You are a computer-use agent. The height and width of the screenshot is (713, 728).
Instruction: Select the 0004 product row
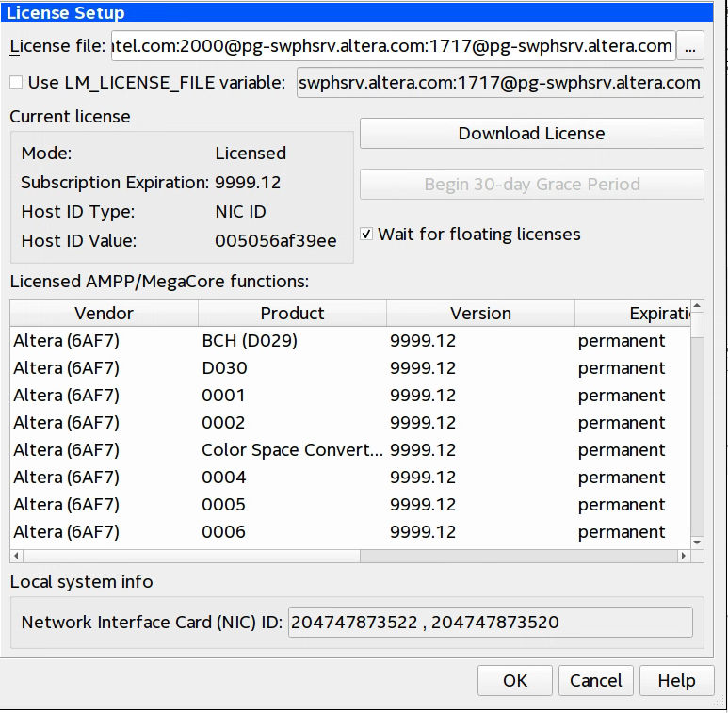tap(350, 478)
